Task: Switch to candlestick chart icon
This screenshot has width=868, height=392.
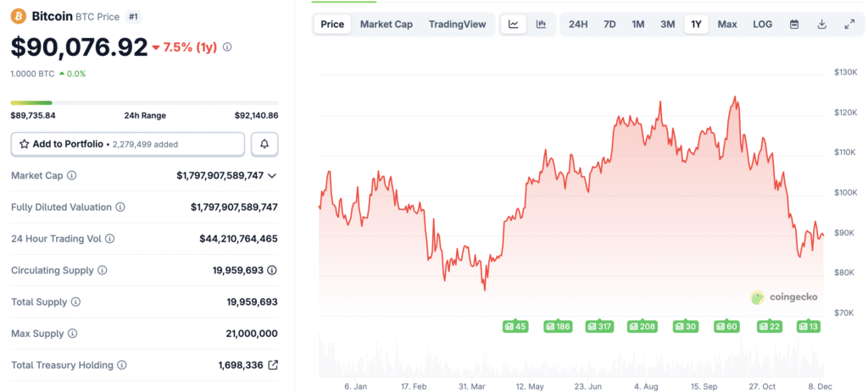Action: pos(541,24)
